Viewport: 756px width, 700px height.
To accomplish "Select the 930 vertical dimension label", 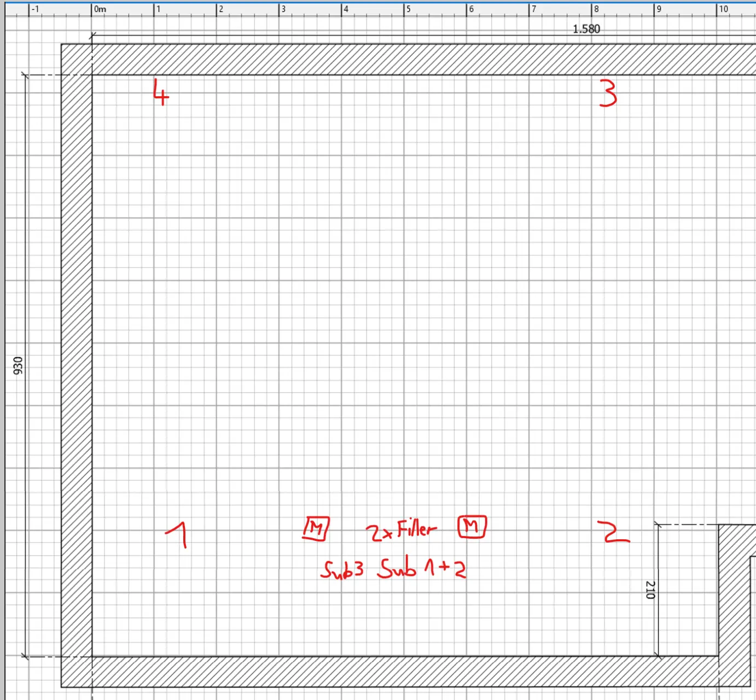I will [18, 365].
